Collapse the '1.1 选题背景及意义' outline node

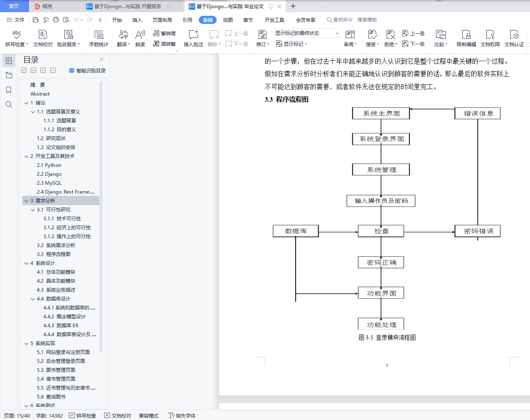[x=33, y=112]
